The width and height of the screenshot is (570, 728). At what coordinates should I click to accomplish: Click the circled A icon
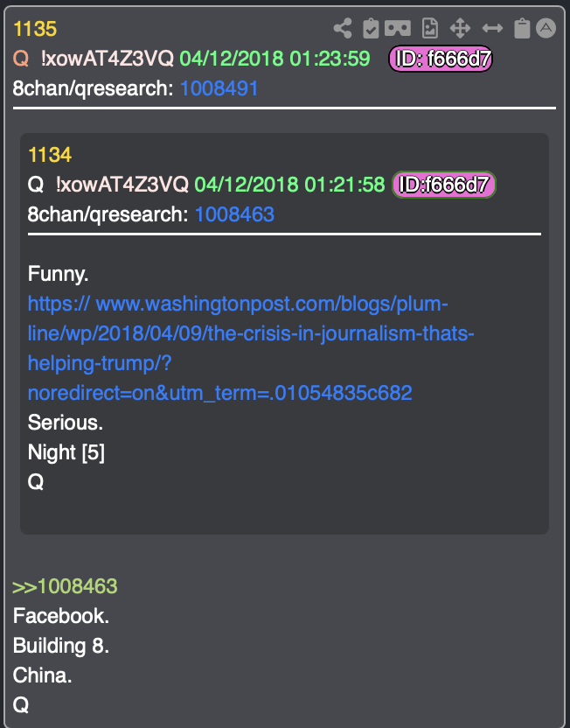(546, 28)
